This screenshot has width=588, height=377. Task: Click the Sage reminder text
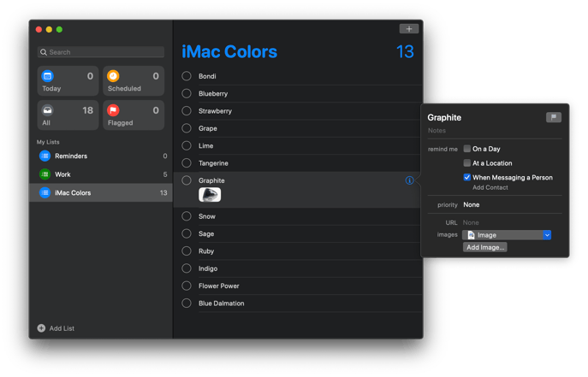(x=206, y=234)
